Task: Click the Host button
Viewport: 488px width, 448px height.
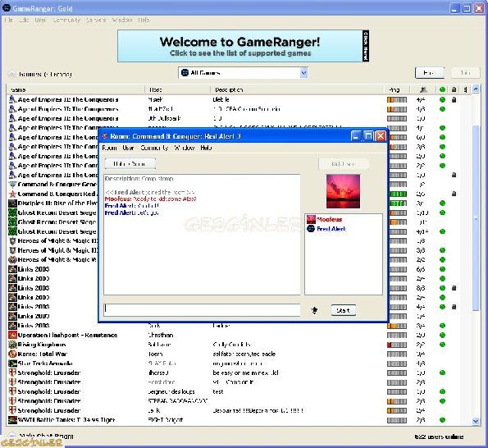Action: click(430, 73)
